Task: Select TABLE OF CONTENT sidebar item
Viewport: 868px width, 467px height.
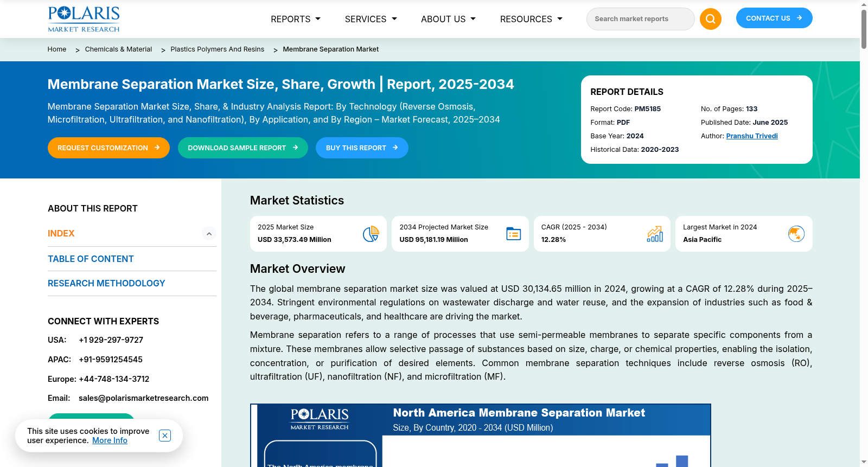Action: 91,259
